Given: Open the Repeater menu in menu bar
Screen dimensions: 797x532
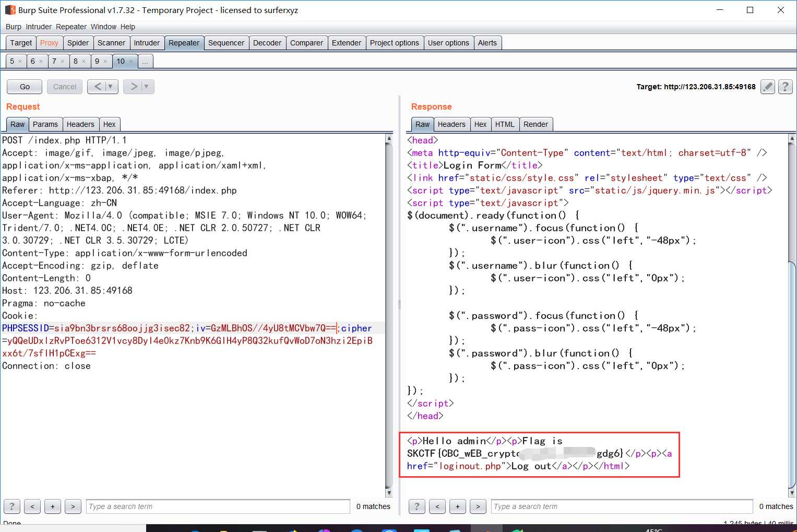Looking at the screenshot, I should (x=71, y=27).
